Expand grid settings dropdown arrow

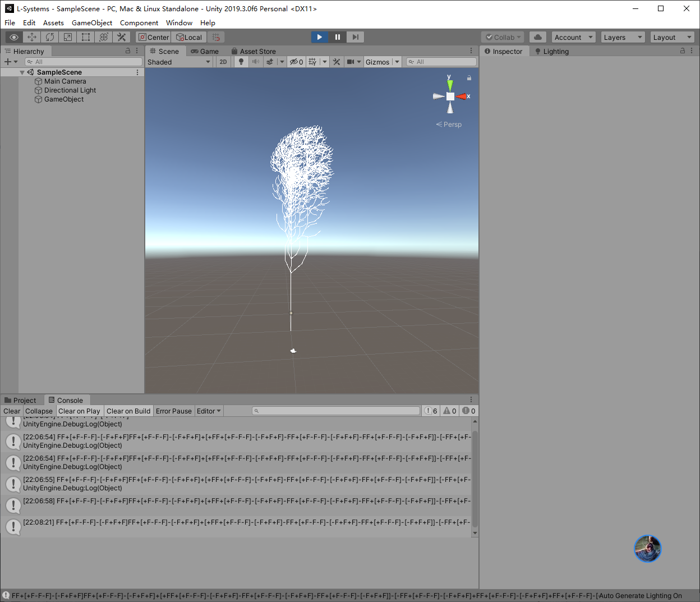(325, 62)
